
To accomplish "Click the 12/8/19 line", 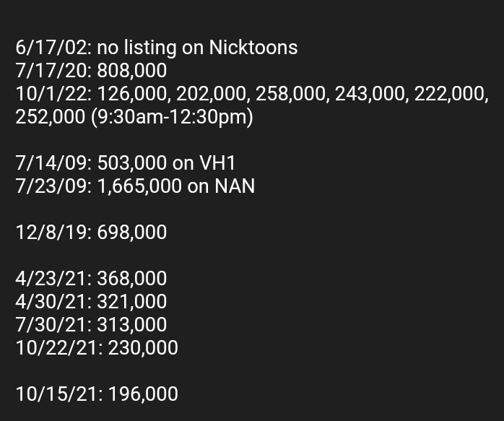I will pos(91,233).
